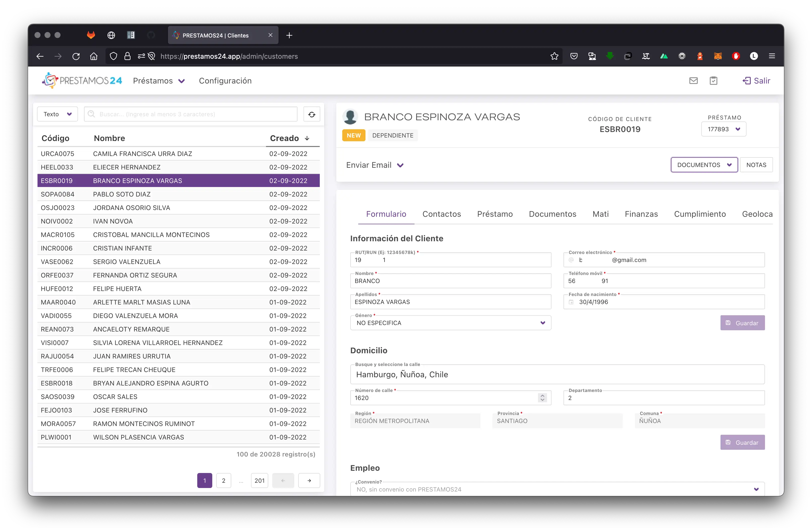Viewport: 812px width, 528px height.
Task: Select customer row WILSON PLASENCIA VARGAS
Action: point(178,437)
